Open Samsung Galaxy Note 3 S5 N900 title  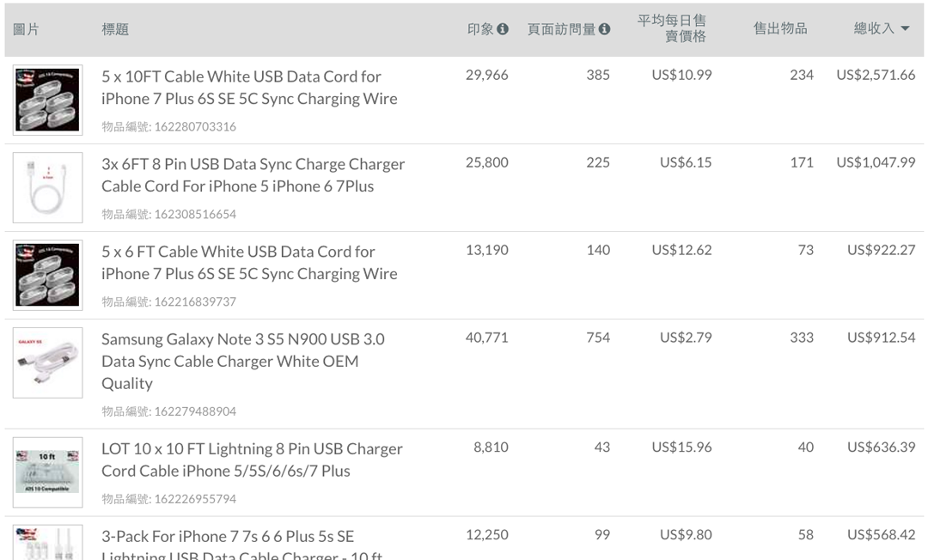point(242,362)
